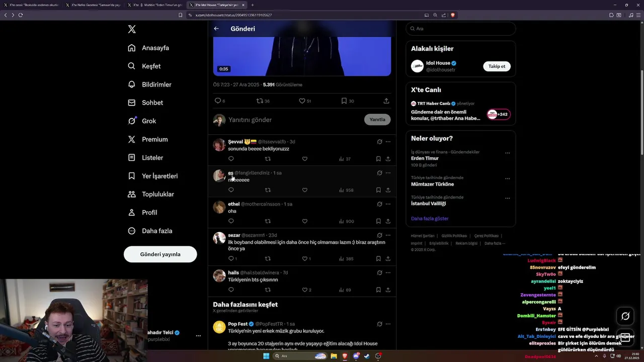The width and height of the screenshot is (644, 362).
Task: Open Pop Fest profile name link
Action: tap(237, 324)
